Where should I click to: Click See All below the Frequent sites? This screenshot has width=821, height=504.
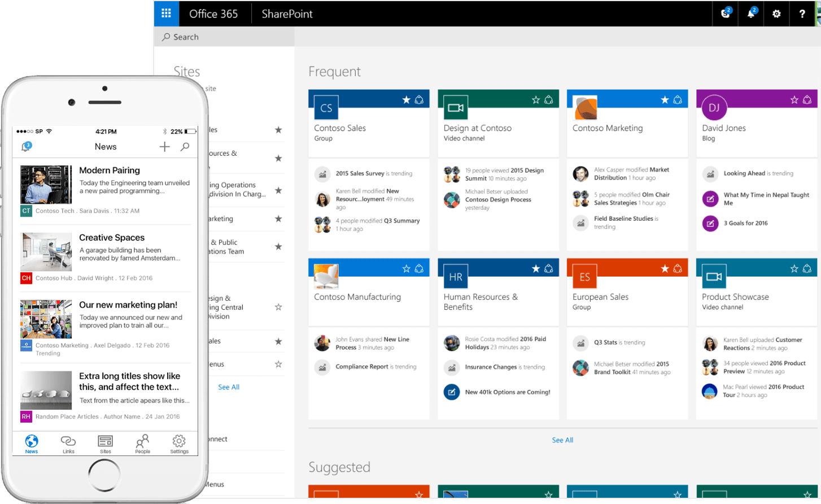[562, 440]
